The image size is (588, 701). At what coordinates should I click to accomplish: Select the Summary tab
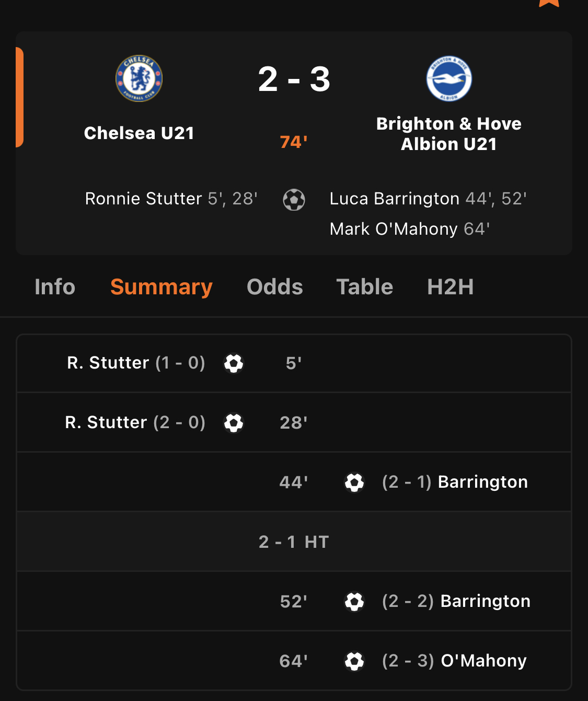click(162, 287)
